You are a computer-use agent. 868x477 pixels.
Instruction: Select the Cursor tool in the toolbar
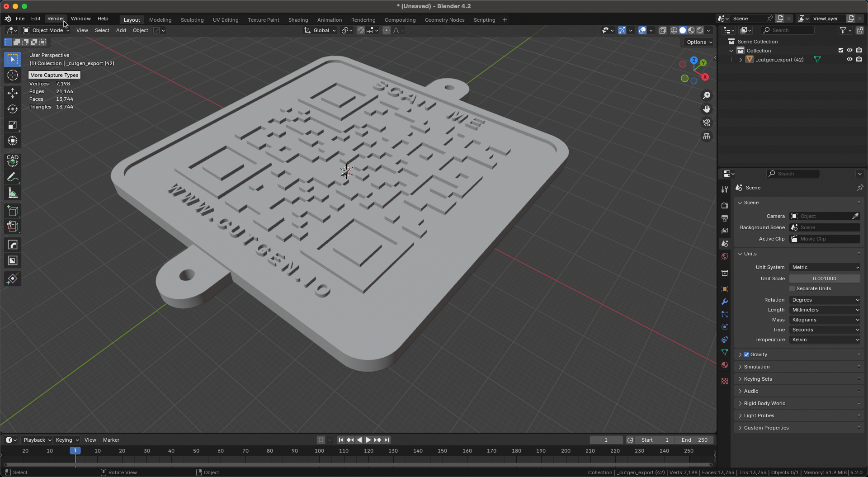(13, 75)
